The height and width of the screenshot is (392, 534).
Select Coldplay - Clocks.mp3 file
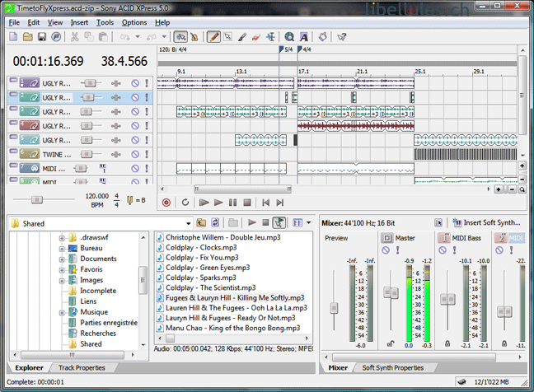(201, 247)
